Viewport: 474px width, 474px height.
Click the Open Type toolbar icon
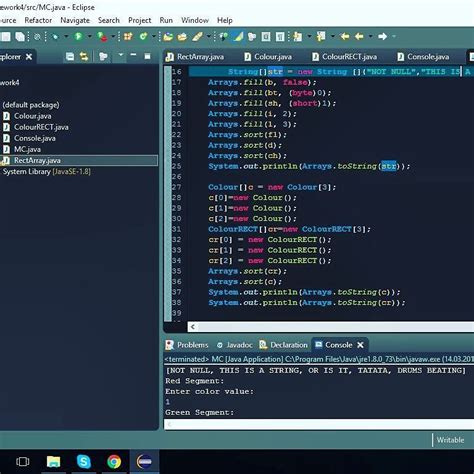168,36
